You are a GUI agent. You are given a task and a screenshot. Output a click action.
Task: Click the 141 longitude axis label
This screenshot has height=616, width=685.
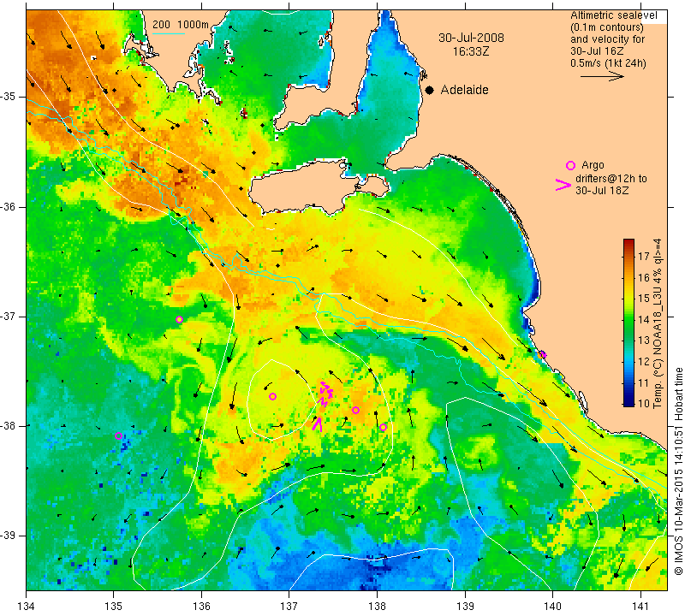[x=640, y=607]
